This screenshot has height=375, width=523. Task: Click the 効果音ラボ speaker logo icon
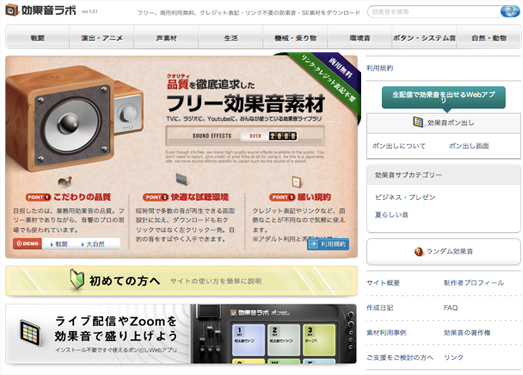click(11, 10)
